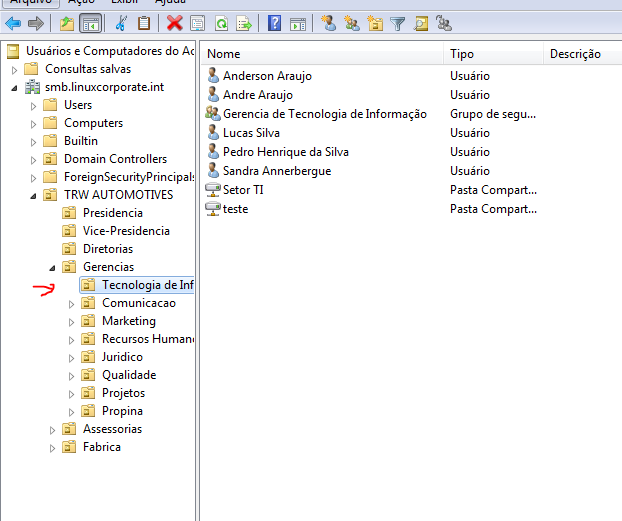Viewport: 622px width, 521px height.
Task: Sort the list by the Nome column
Action: (x=322, y=54)
